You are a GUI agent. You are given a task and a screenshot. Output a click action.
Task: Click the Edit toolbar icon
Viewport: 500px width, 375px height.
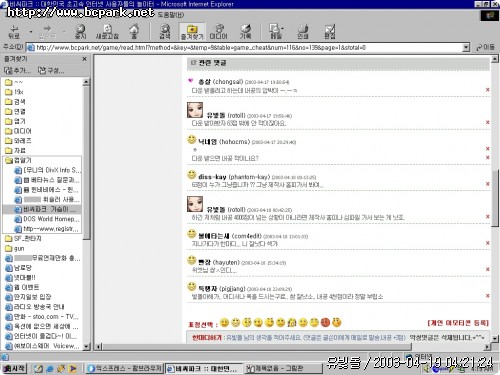point(329,32)
